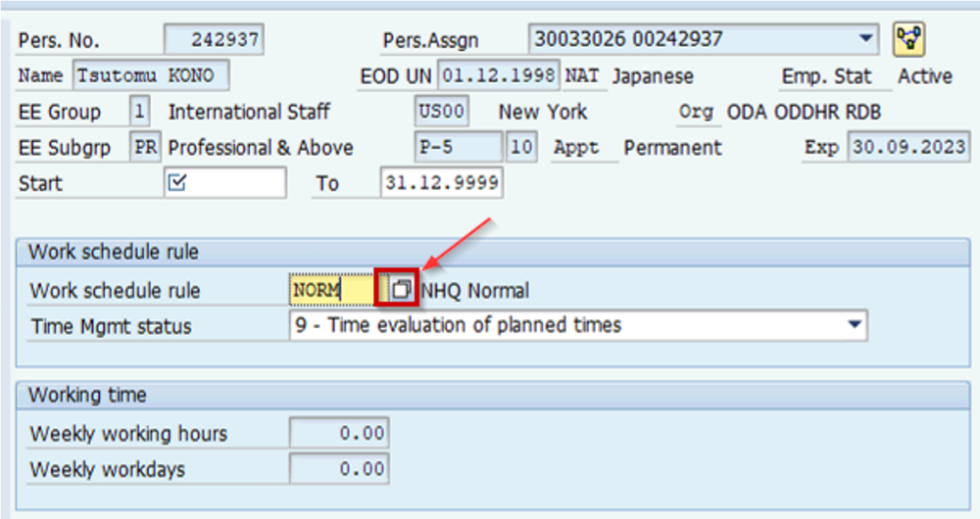Click the 'Pers.Assgn' label
This screenshot has height=519, width=980.
[x=430, y=40]
